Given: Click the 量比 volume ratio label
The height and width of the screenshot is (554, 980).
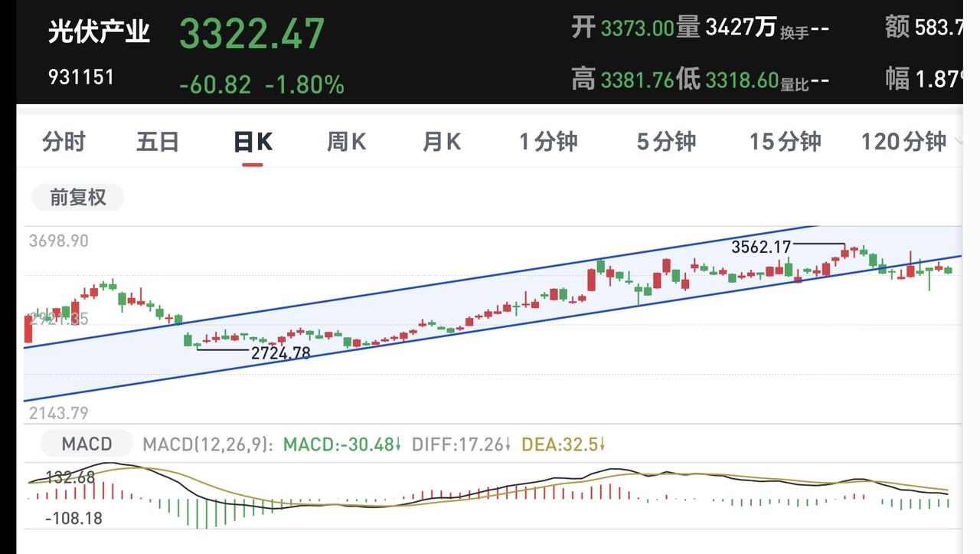Looking at the screenshot, I should point(795,84).
